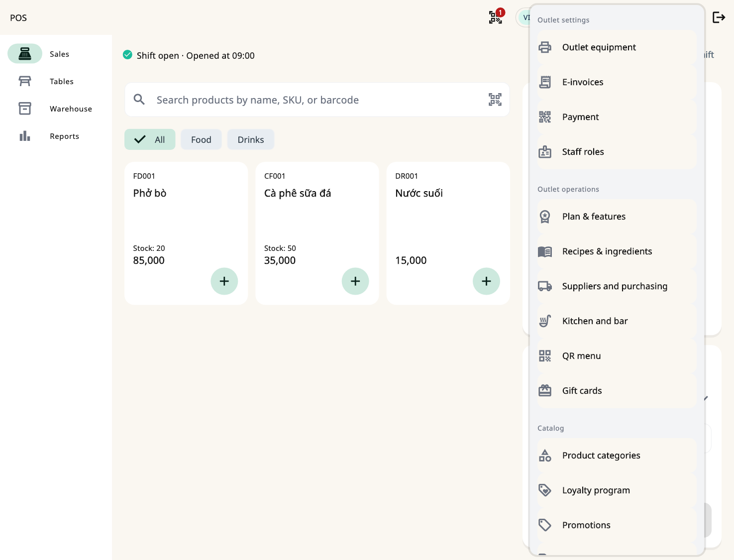Select the Nước suối product card
Screen dimensions: 734x560
(x=448, y=233)
